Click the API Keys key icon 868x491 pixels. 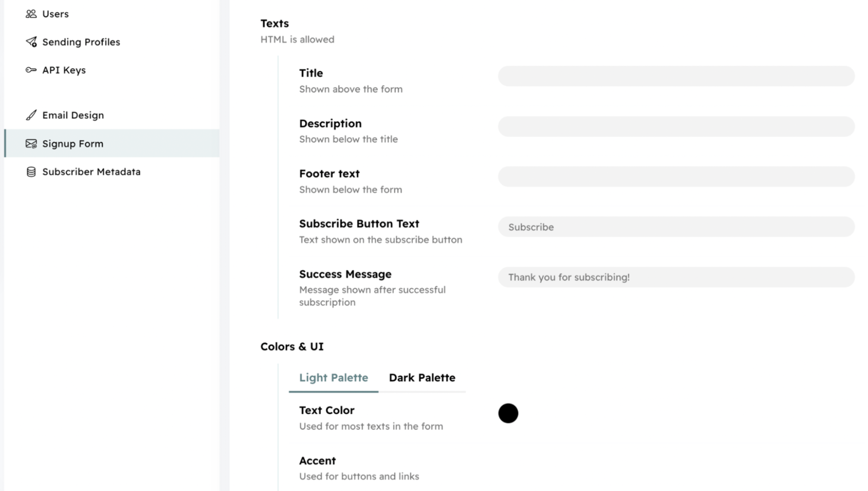click(30, 69)
